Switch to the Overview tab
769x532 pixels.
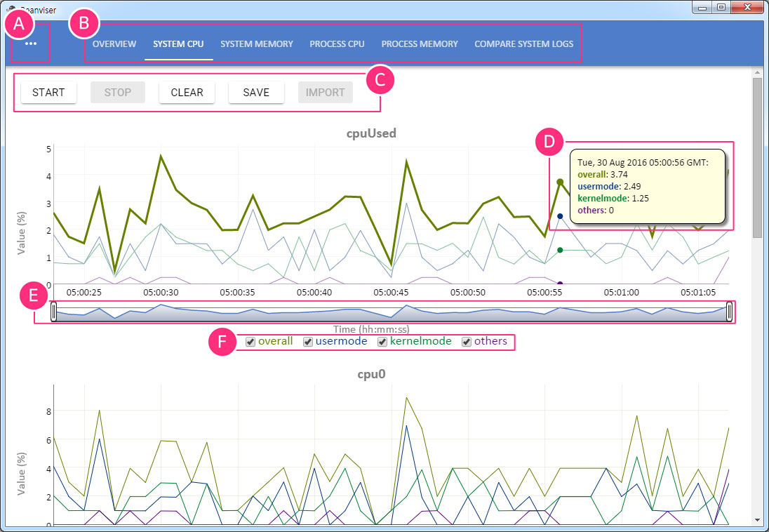[114, 44]
